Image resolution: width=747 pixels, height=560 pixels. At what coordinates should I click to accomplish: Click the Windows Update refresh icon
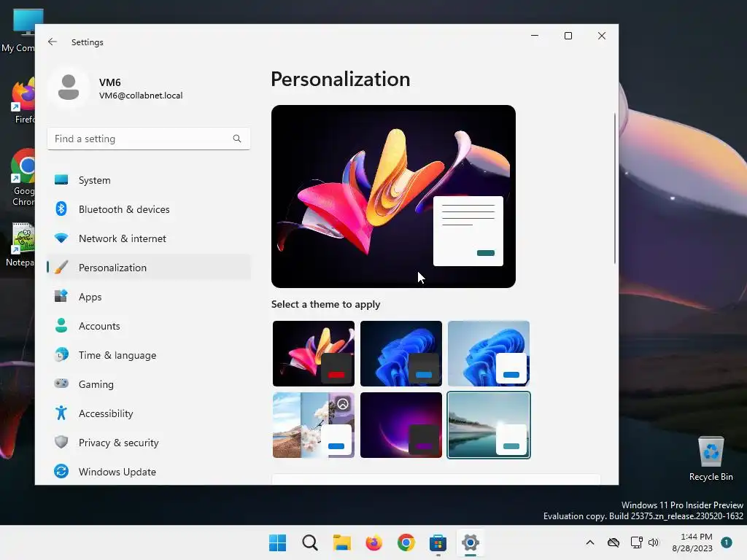click(61, 471)
